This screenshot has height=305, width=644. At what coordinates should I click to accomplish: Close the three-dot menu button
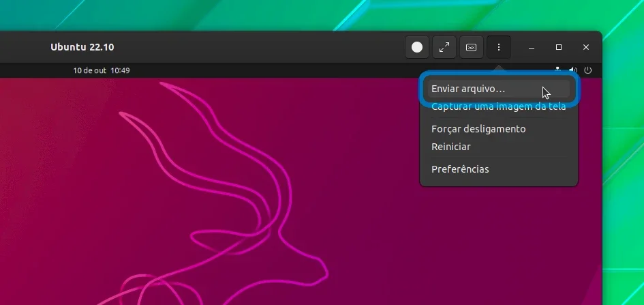pos(499,47)
